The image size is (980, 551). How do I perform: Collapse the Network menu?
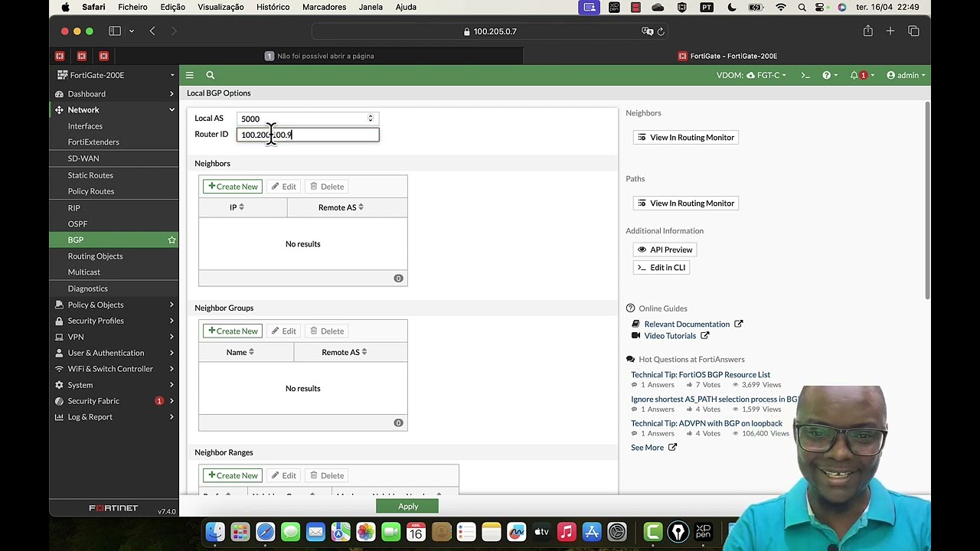(x=116, y=109)
